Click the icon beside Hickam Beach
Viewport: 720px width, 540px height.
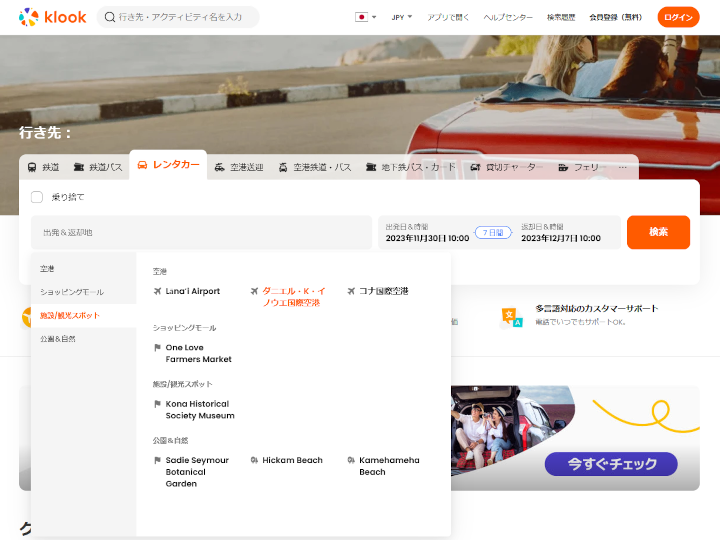click(x=254, y=460)
